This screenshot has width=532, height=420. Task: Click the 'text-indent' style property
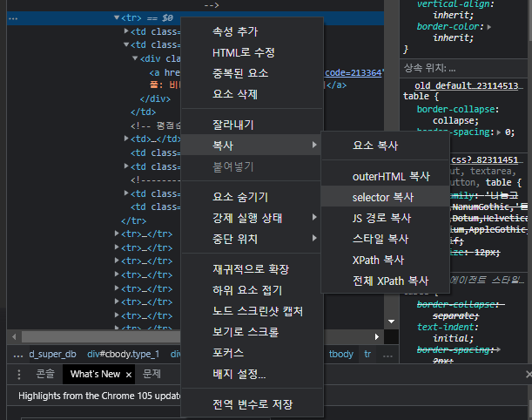point(445,327)
